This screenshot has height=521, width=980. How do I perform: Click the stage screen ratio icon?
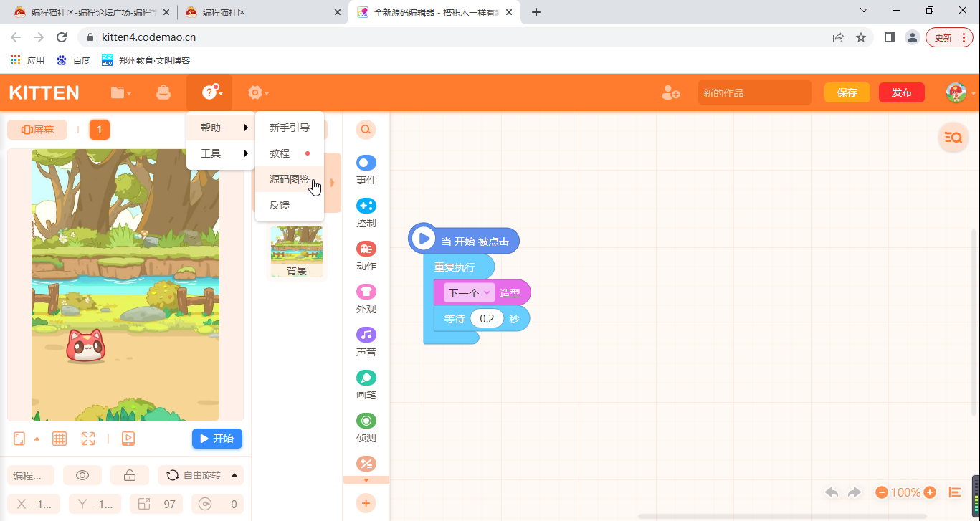coord(19,439)
